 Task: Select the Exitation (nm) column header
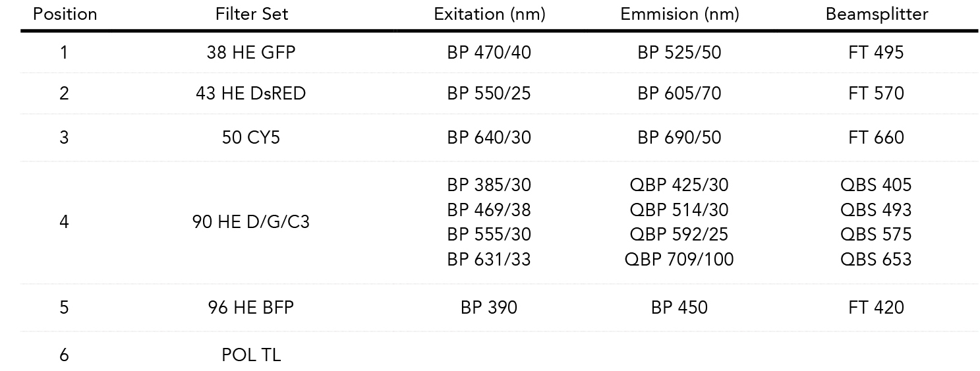pyautogui.click(x=489, y=14)
